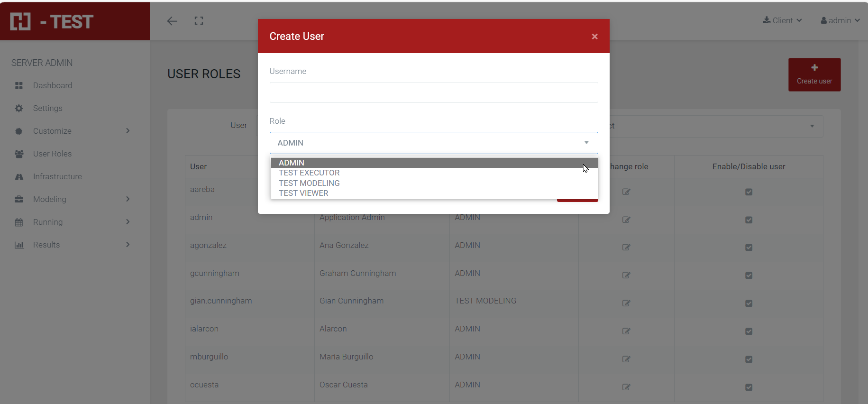Open User Roles in the sidebar
This screenshot has height=404, width=868.
[52, 154]
